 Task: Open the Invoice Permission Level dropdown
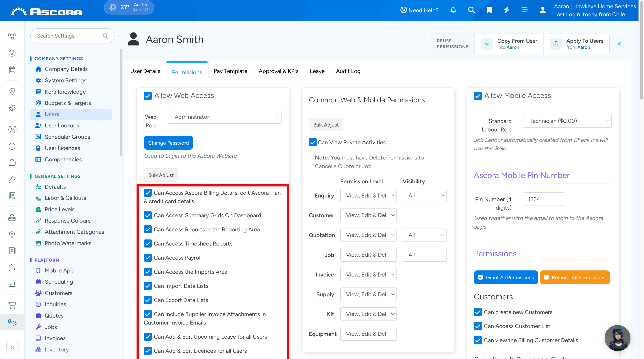tap(368, 275)
